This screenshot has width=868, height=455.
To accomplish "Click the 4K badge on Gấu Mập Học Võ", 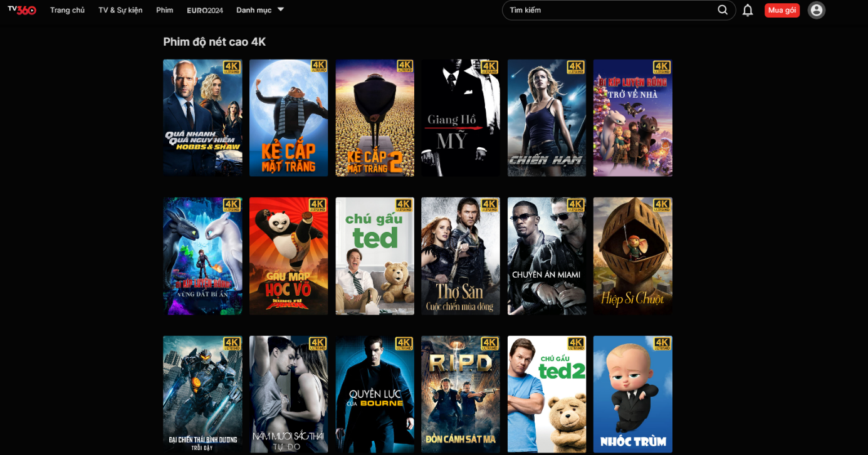I will tap(318, 205).
